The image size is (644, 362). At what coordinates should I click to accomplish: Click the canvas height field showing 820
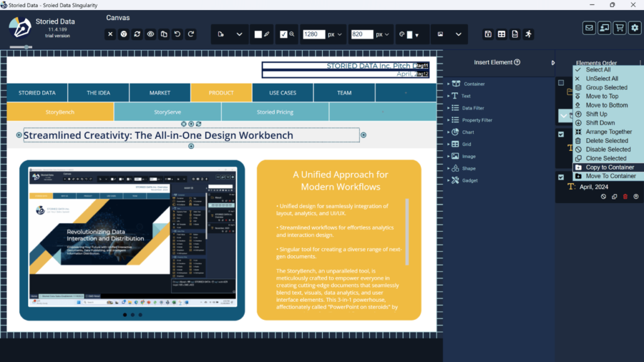tap(362, 35)
